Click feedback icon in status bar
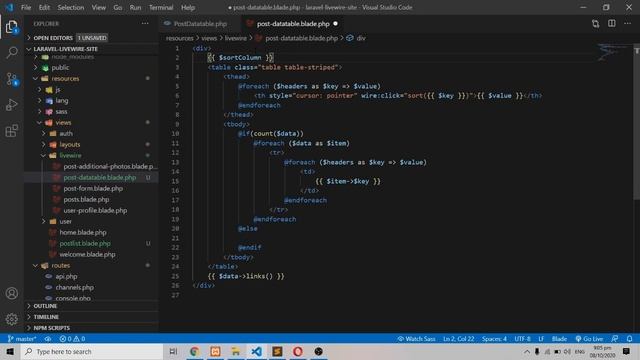Image resolution: width=640 pixels, height=360 pixels. click(615, 339)
